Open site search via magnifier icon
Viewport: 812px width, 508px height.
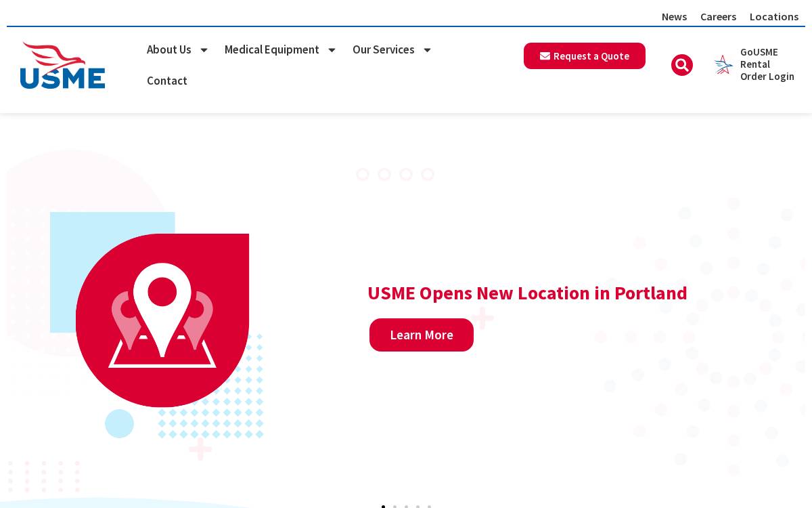[682, 65]
